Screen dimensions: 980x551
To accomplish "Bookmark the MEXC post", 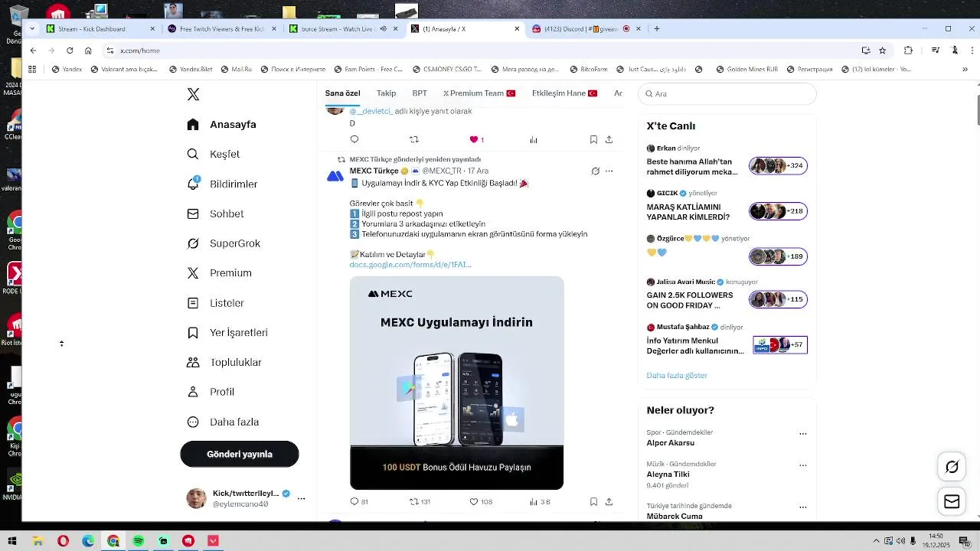I will tap(593, 502).
